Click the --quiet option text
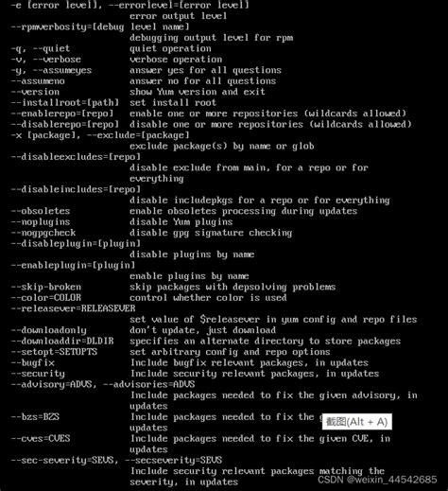This screenshot has height=491, width=448. coord(51,48)
